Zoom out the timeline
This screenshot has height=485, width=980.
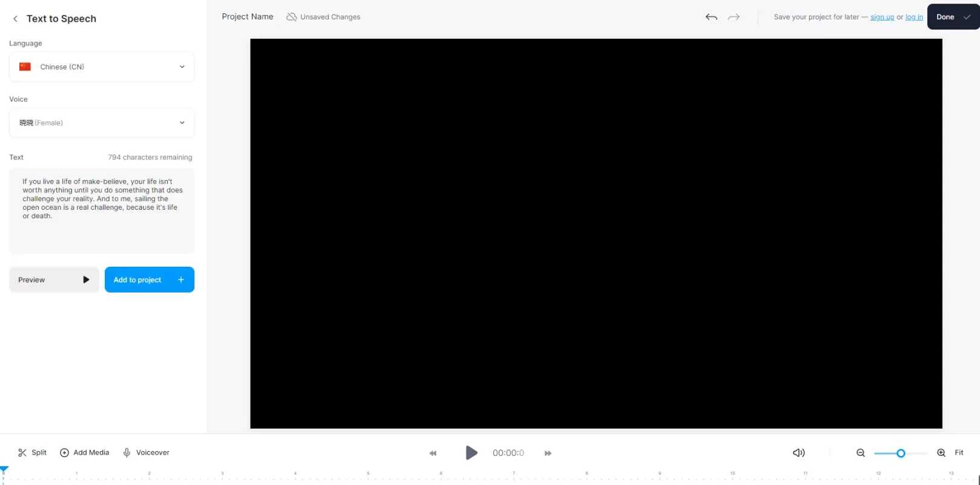(860, 453)
